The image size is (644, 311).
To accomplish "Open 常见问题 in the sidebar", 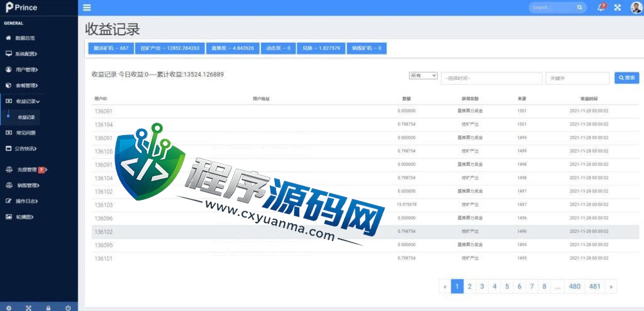I will pyautogui.click(x=25, y=133).
